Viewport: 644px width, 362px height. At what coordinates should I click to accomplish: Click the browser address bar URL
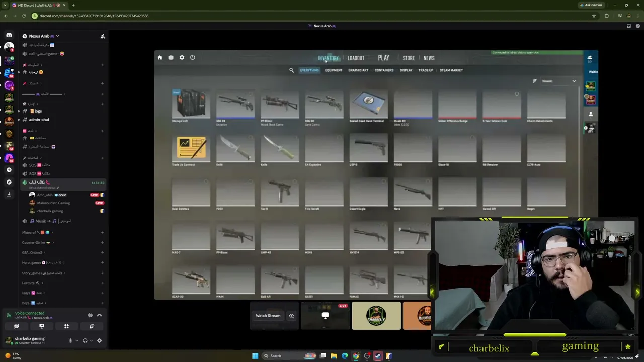tap(94, 16)
